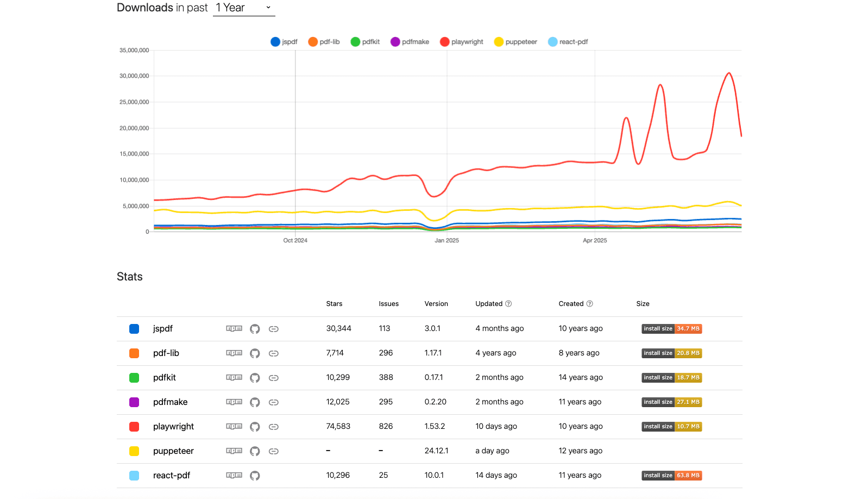Hide the puppeteer line via legend
This screenshot has height=499, width=868.
[x=515, y=42]
